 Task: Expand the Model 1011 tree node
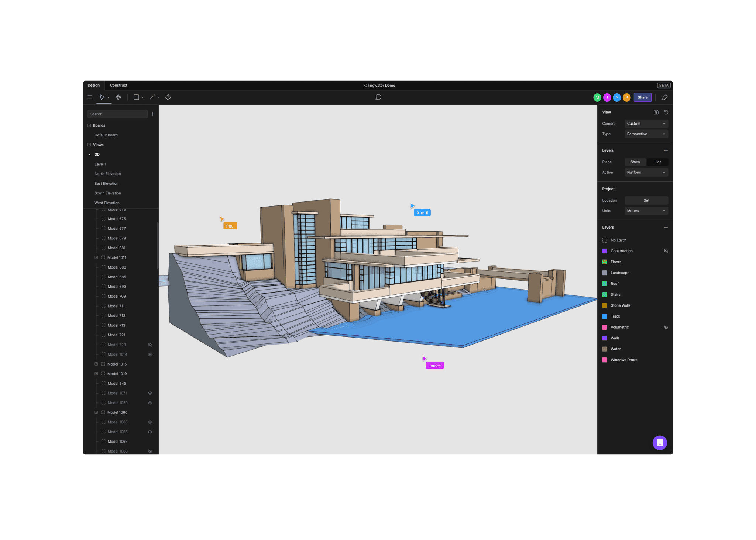pos(96,258)
